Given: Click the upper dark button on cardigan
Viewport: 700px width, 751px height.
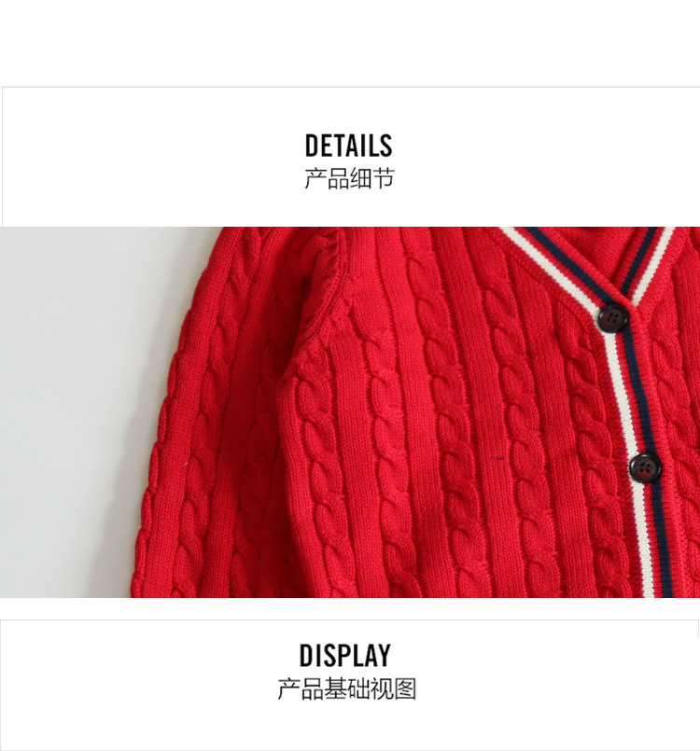Looking at the screenshot, I should click(611, 316).
